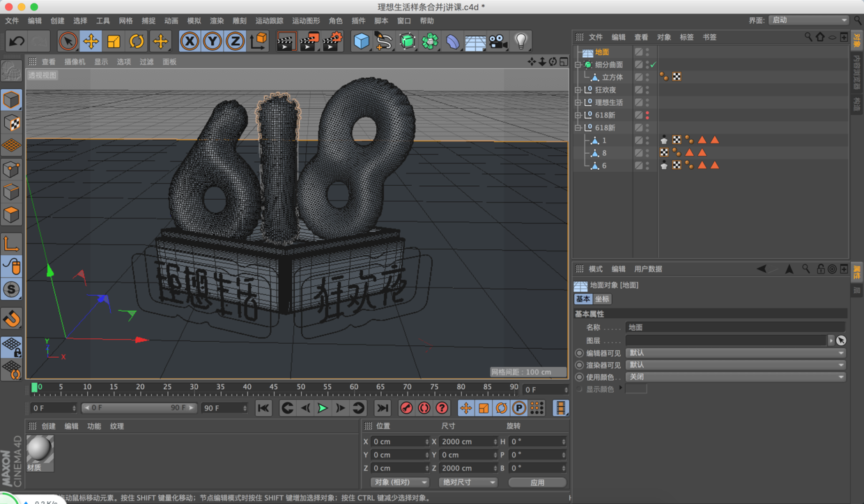Jump to the animation start
Screen dimensions: 864x504
click(x=263, y=408)
